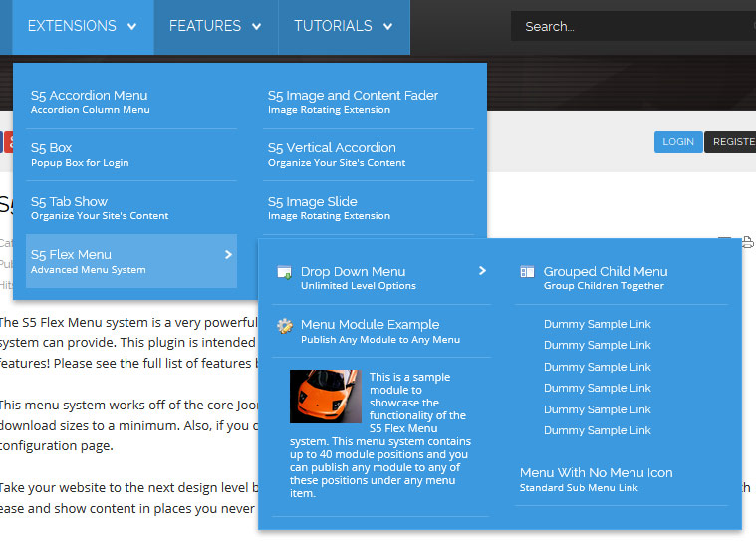Expand S5 Flex Menu submenu arrow
This screenshot has height=541, width=756.
point(228,255)
